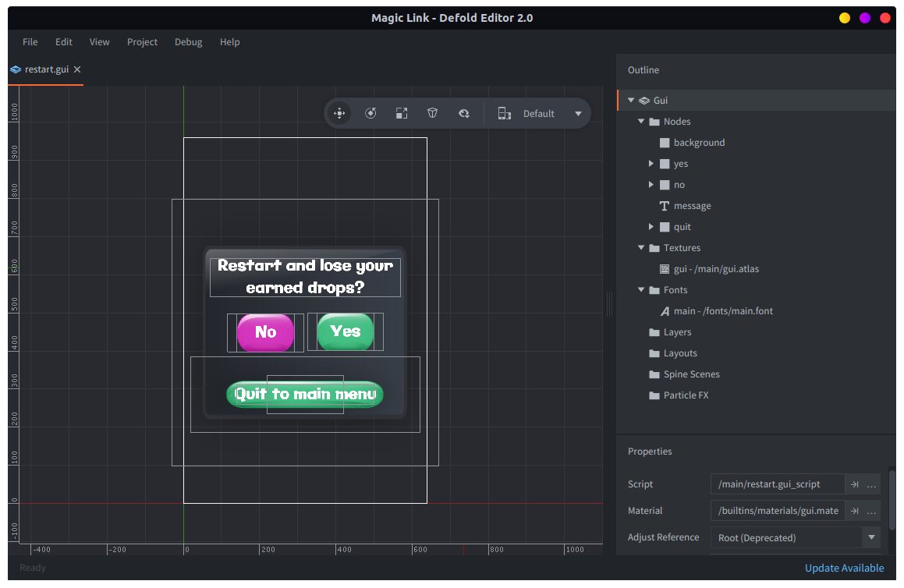
Task: Select the Scale tool in viewport toolbar
Action: (402, 114)
